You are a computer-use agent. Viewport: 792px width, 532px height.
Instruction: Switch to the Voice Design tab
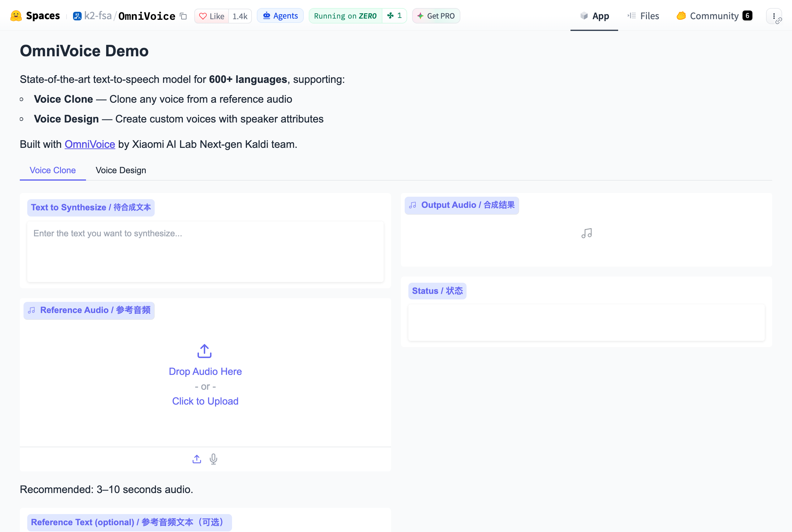point(121,170)
